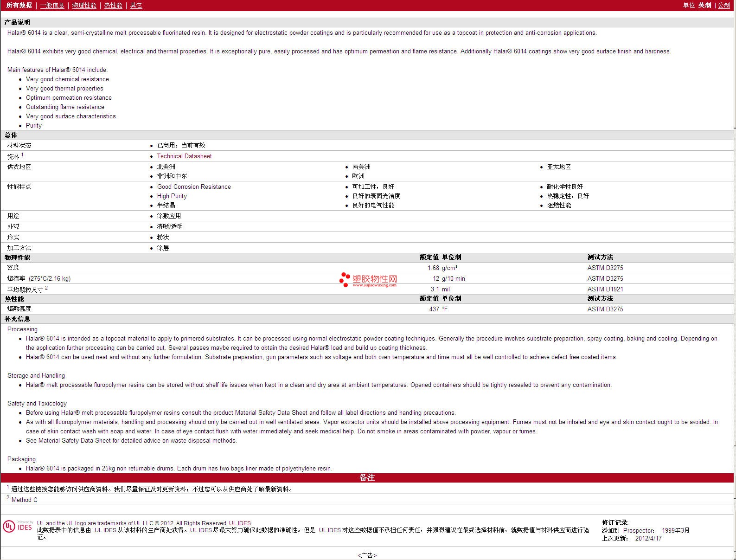Switch units to 英制
This screenshot has height=560, width=736.
(x=704, y=5)
